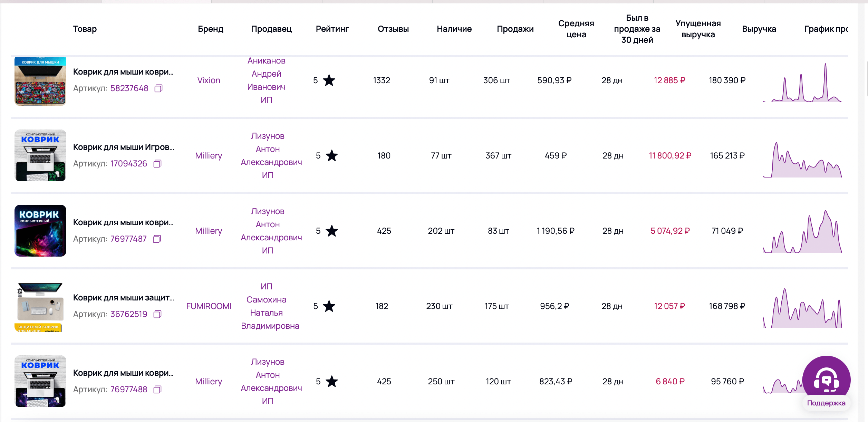Click the star rating in the FUMIROOMI row
The width and height of the screenshot is (868, 422).
(x=329, y=306)
